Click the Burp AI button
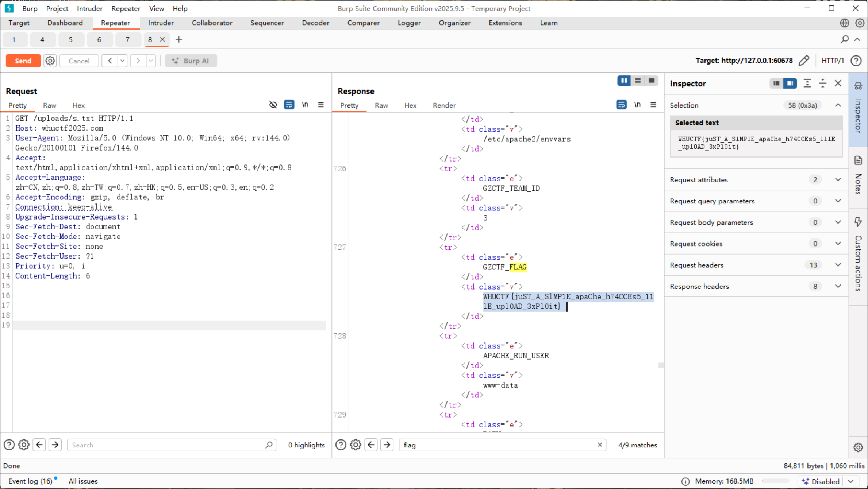 191,61
